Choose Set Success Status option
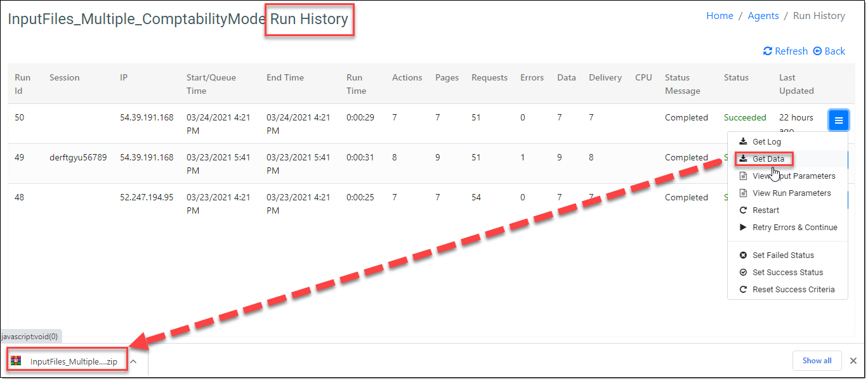 pos(787,273)
